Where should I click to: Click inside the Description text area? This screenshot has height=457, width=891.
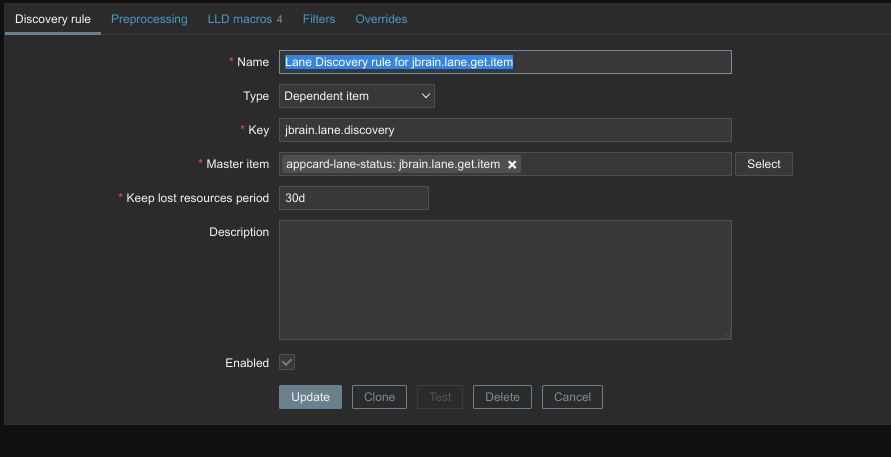505,280
